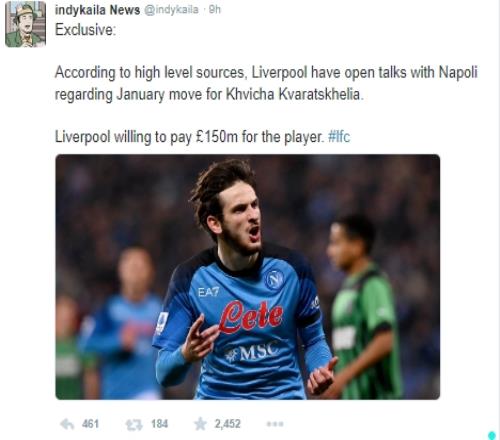This screenshot has width=500, height=440.
Task: Click the reply arrow icon
Action: [x=67, y=424]
